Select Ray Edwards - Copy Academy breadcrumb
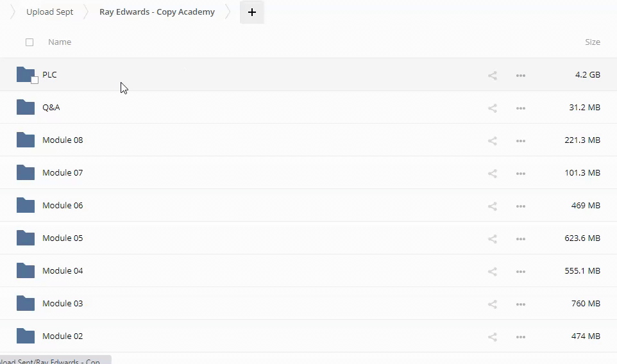Image resolution: width=617 pixels, height=364 pixels. 157,12
